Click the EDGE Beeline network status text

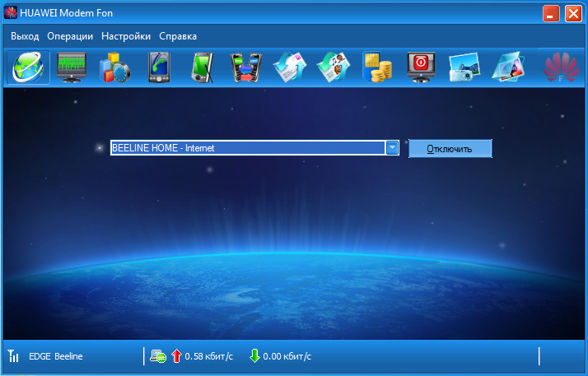[x=56, y=356]
